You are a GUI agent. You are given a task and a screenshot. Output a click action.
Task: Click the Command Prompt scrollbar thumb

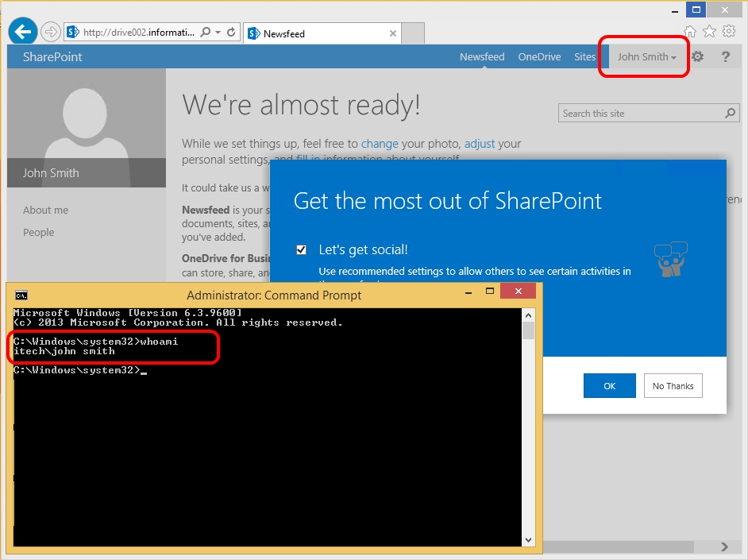point(528,330)
